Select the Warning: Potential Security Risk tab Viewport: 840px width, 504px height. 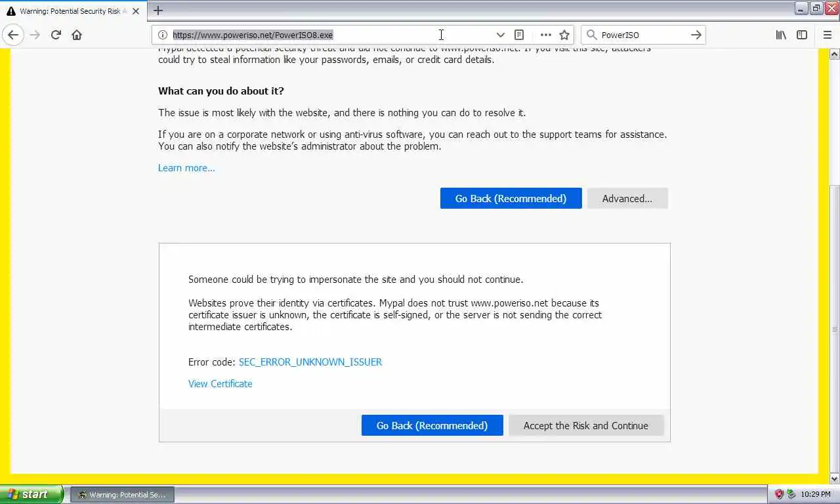tap(73, 11)
